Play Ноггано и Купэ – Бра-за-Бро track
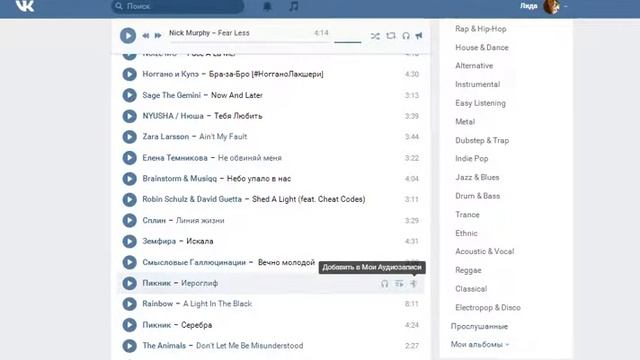This screenshot has width=640, height=360. 129,74
